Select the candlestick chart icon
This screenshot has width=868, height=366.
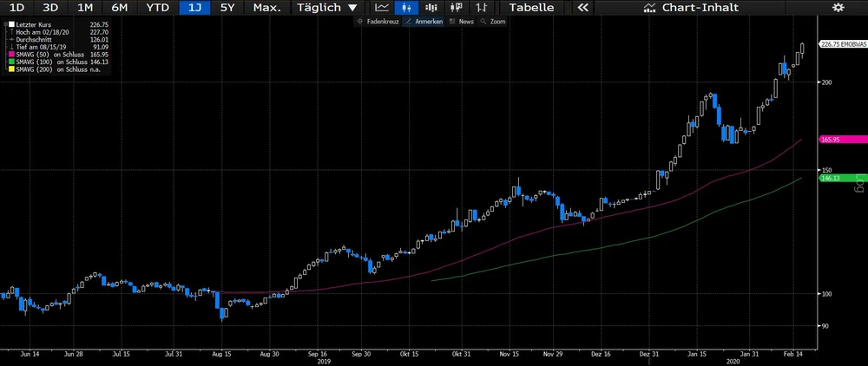click(404, 7)
